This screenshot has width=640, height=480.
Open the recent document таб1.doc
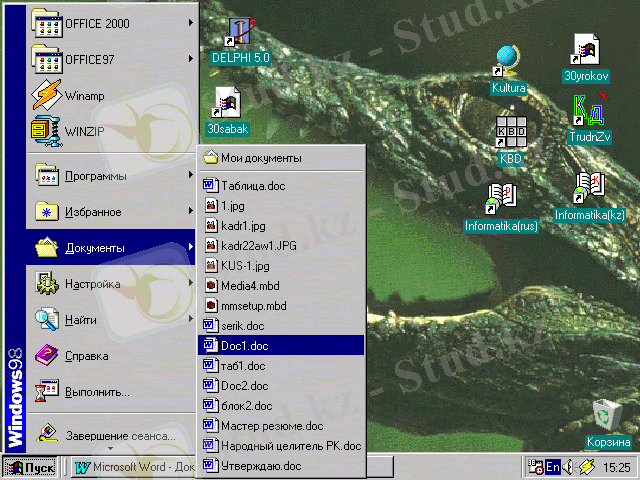click(281, 366)
